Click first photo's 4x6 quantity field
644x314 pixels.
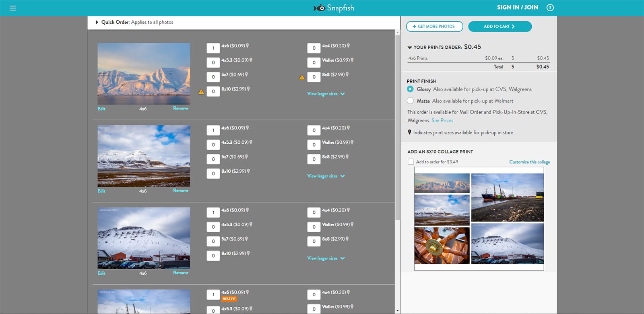pos(213,48)
